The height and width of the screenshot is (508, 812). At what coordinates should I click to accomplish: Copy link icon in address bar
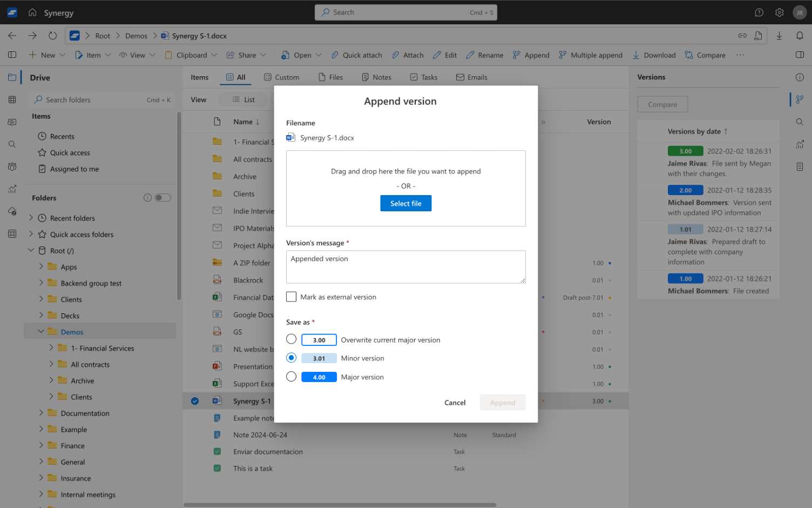click(742, 36)
